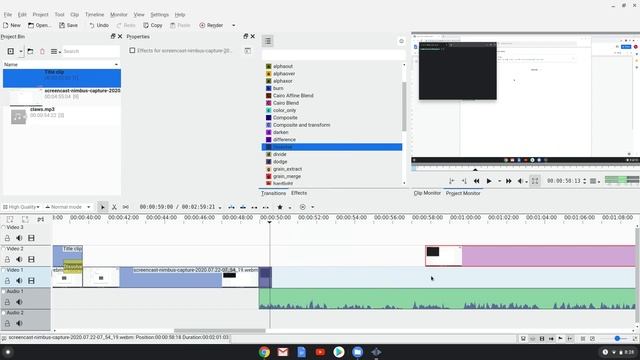640x360 pixels.
Task: Create a new folder in Project Bin
Action: click(30, 51)
